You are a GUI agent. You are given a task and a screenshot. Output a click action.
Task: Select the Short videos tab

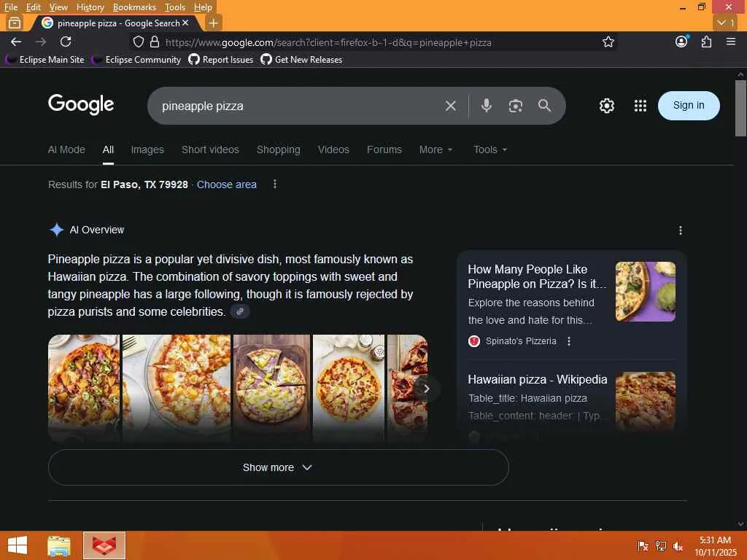210,149
